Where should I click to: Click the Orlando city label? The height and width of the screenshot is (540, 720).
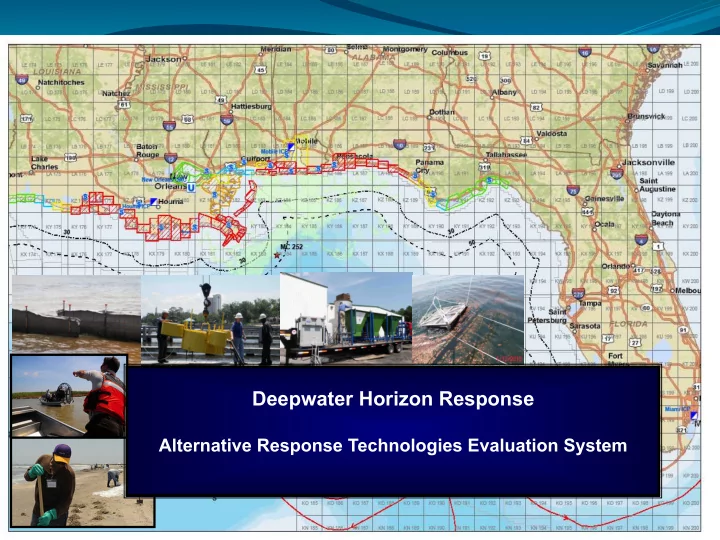click(x=616, y=266)
